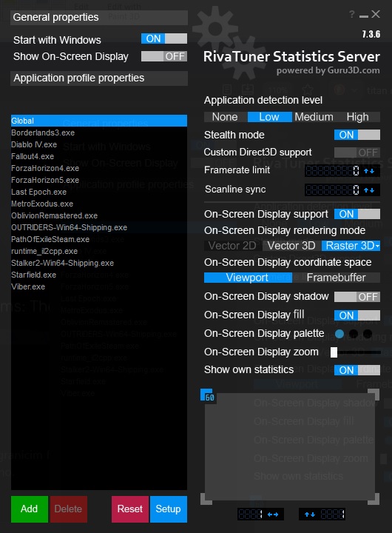This screenshot has width=392, height=533.
Task: Select Starfield.exe profile
Action: click(99, 275)
